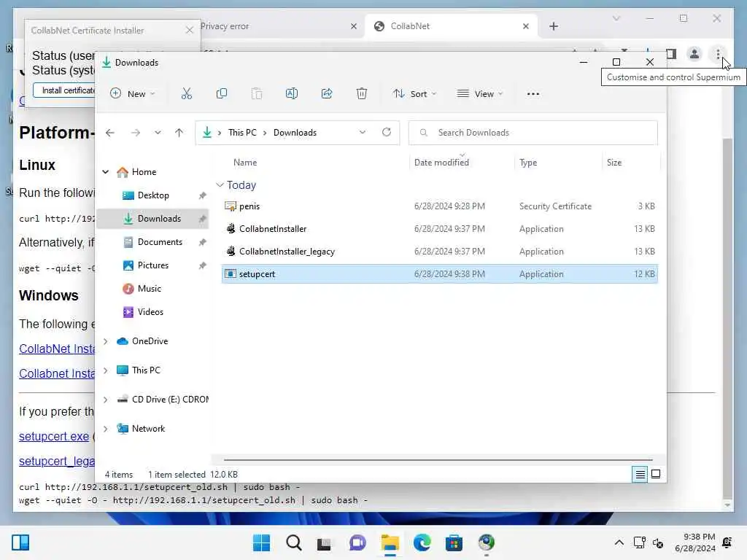Image resolution: width=747 pixels, height=560 pixels.
Task: Open the taskbar clock showing 9:38 PM
Action: 695,542
